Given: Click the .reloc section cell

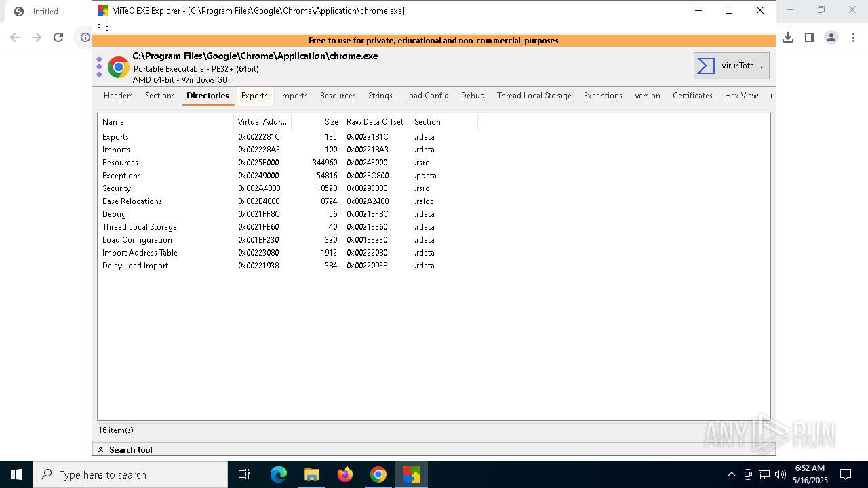Looking at the screenshot, I should pyautogui.click(x=424, y=201).
